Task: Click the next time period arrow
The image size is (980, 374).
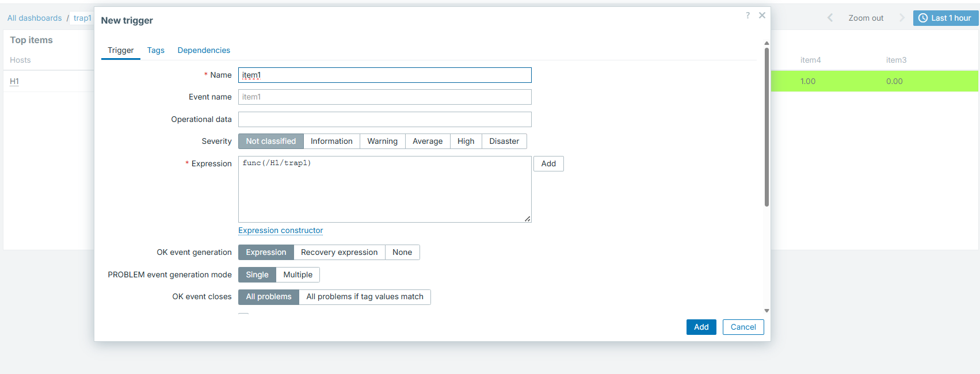Action: click(x=902, y=18)
